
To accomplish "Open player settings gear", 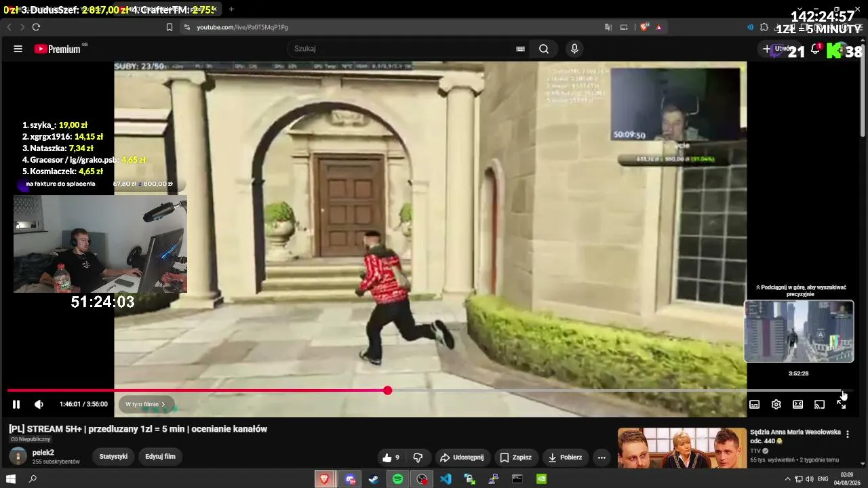I will 776,404.
